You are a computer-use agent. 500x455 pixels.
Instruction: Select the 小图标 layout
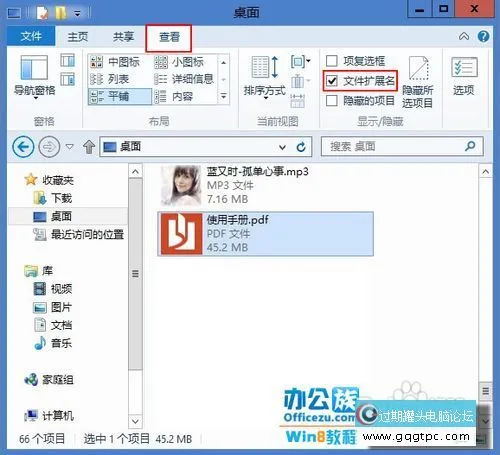coord(179,62)
